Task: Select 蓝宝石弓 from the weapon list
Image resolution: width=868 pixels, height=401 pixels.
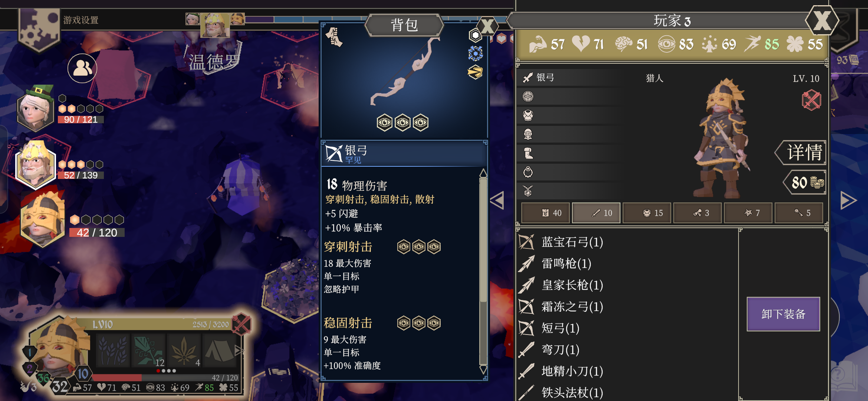Action: coord(572,242)
